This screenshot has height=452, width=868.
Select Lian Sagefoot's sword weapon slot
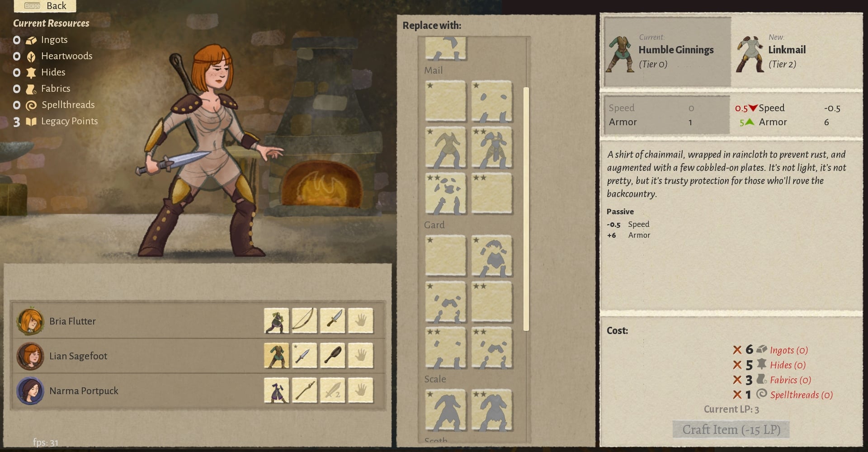point(305,356)
